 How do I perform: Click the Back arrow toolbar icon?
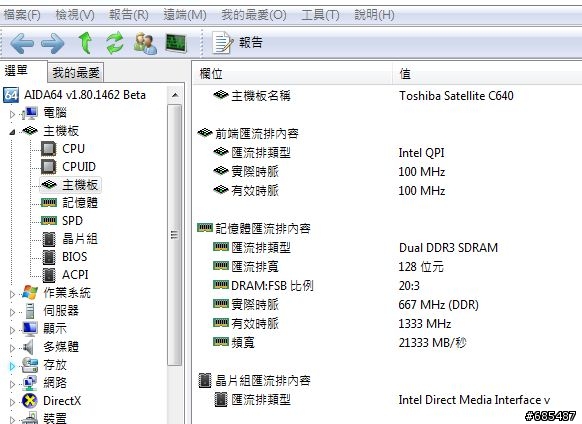coord(22,43)
